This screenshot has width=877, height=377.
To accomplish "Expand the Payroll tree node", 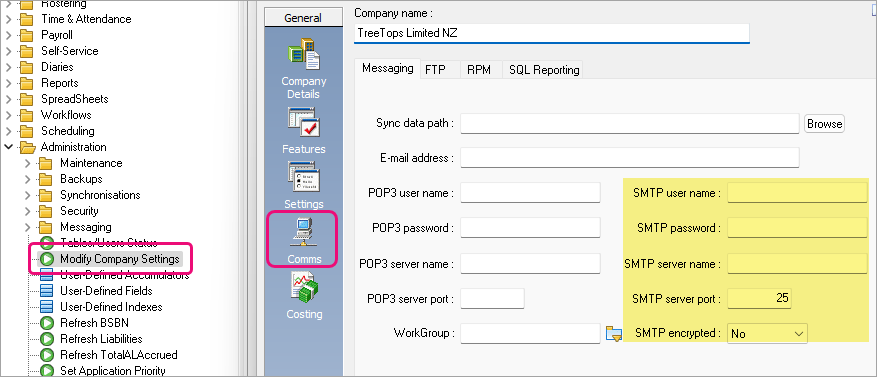I will point(8,35).
